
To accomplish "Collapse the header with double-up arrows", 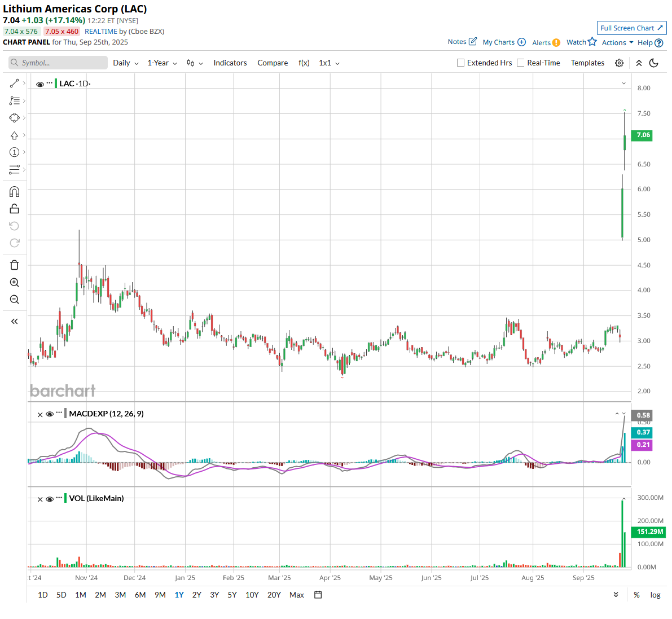I will [x=639, y=63].
